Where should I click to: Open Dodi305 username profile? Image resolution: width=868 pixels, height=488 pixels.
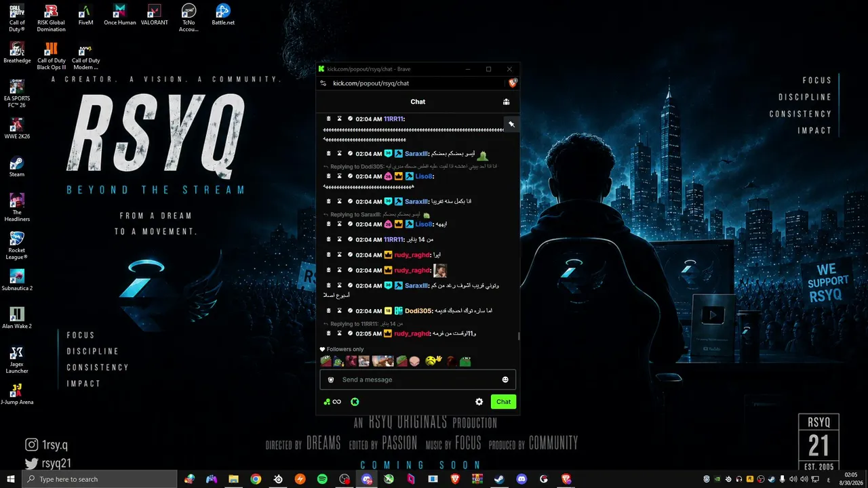418,311
